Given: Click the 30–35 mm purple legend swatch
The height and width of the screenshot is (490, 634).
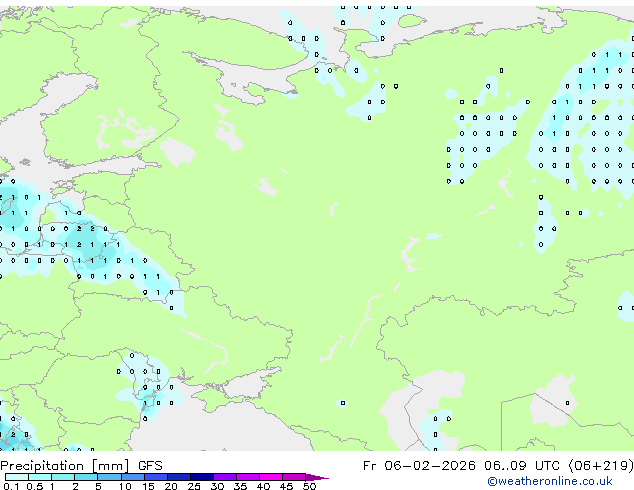Looking at the screenshot, I should coord(225,477).
